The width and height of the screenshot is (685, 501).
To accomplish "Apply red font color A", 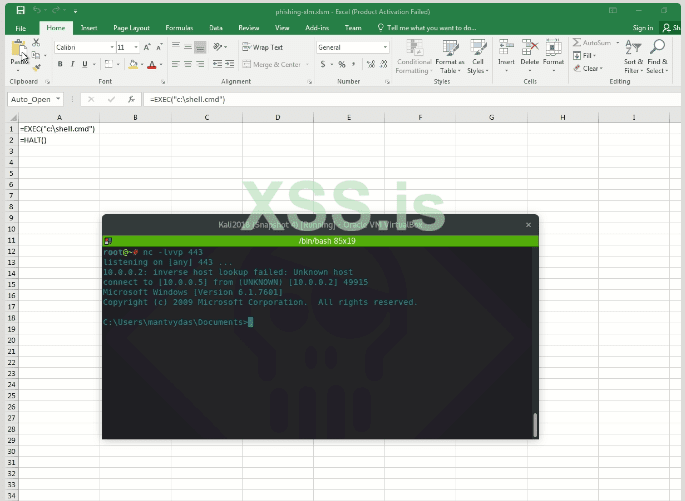I will tap(152, 65).
